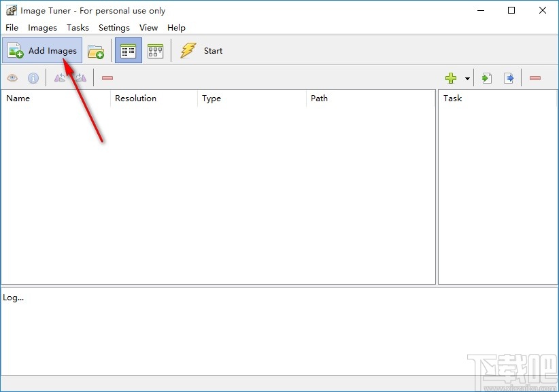This screenshot has width=559, height=392.
Task: Maximize the Image Tuner window
Action: coord(511,10)
